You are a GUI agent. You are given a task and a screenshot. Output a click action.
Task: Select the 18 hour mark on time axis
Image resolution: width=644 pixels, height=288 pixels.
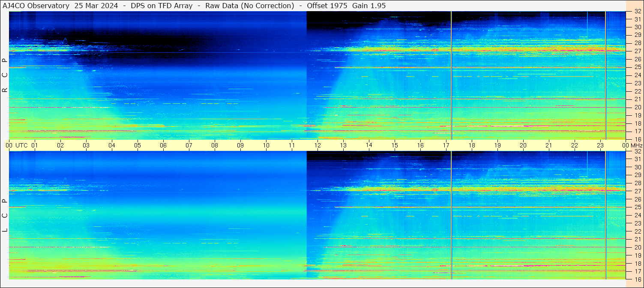[472, 145]
